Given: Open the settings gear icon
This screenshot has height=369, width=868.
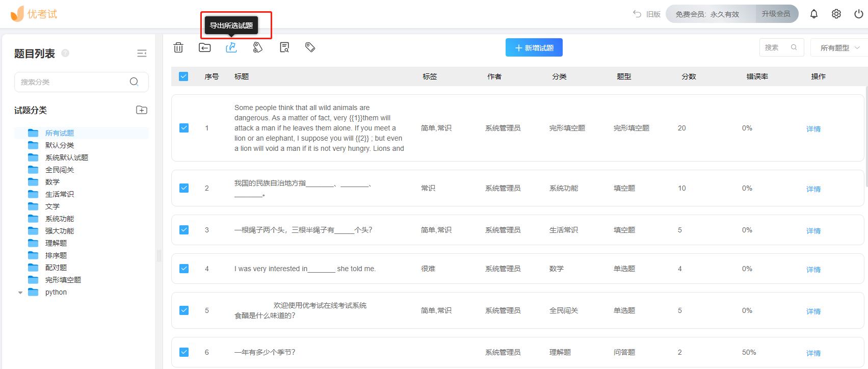Looking at the screenshot, I should 836,14.
